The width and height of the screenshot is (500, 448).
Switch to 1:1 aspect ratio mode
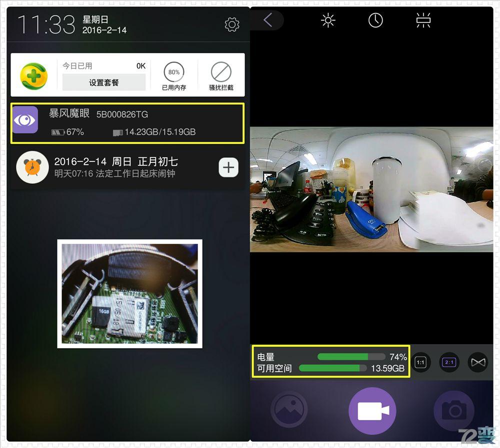(420, 362)
